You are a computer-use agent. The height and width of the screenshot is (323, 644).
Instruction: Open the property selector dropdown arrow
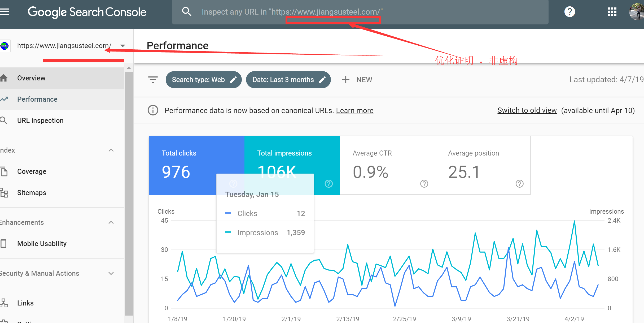pos(122,46)
